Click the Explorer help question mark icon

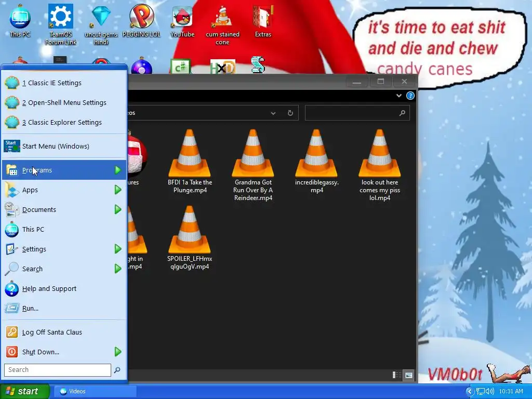tap(410, 96)
